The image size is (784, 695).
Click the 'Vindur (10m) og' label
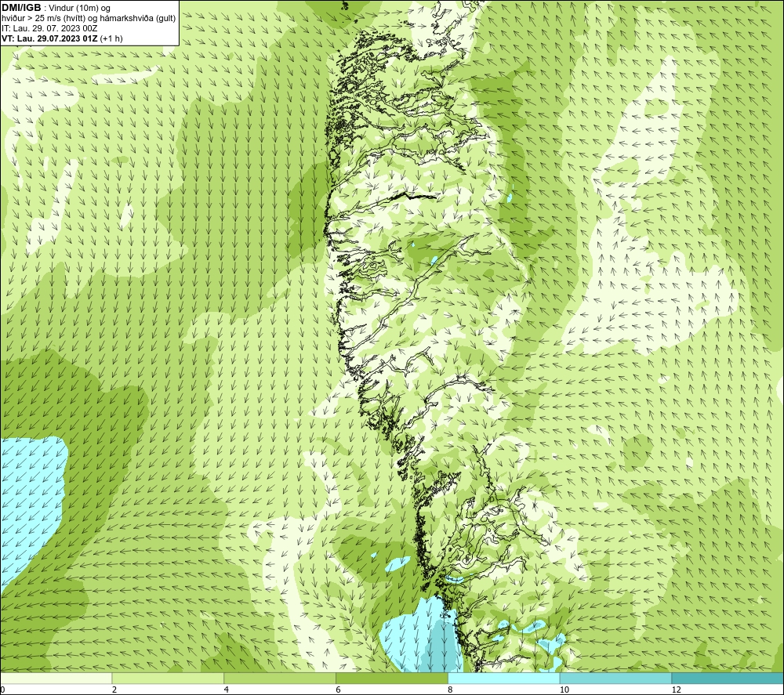click(80, 9)
